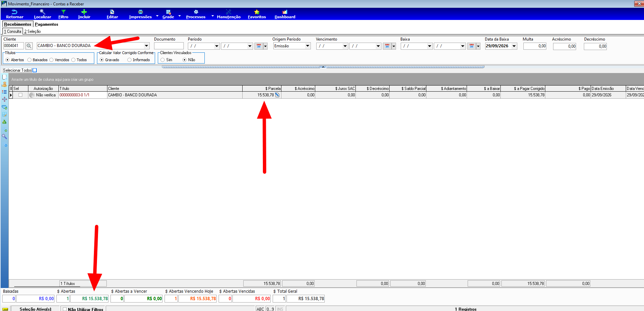Click the red-blue list sidebar icon
This screenshot has height=311, width=644.
tap(4, 92)
